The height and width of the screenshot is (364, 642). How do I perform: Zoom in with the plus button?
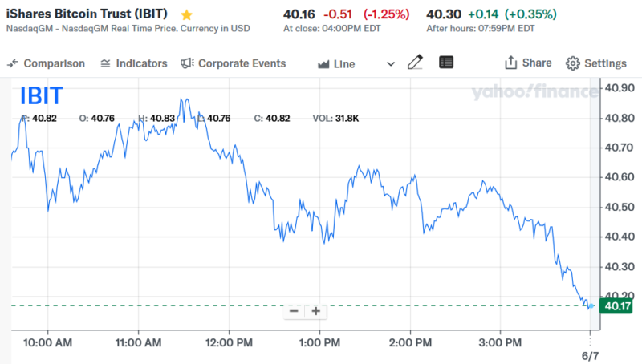(316, 311)
